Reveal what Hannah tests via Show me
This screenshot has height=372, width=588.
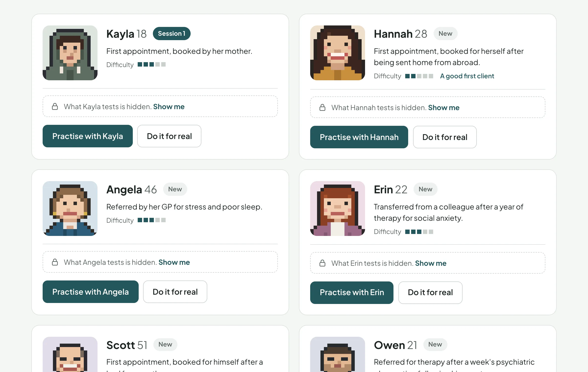pos(444,108)
